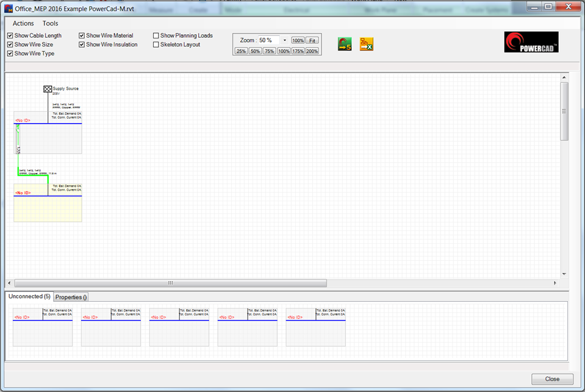This screenshot has width=585, height=392.
Task: Click the PowerCAD logo
Action: point(531,41)
